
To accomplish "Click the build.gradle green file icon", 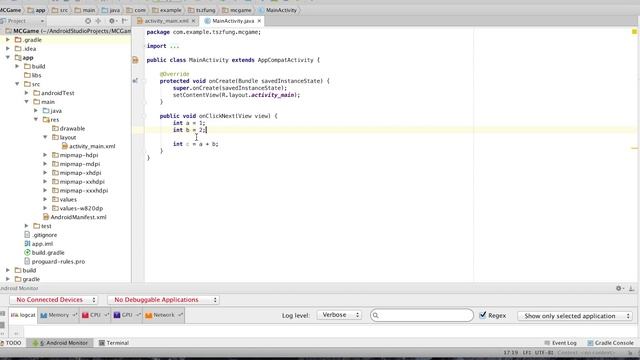I will point(27,253).
